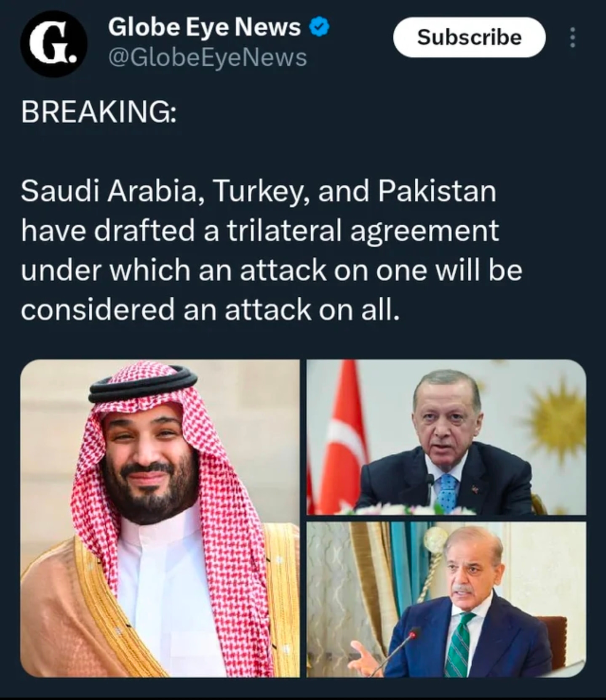
Task: Click the BREAKING: heading text
Action: coord(99,112)
